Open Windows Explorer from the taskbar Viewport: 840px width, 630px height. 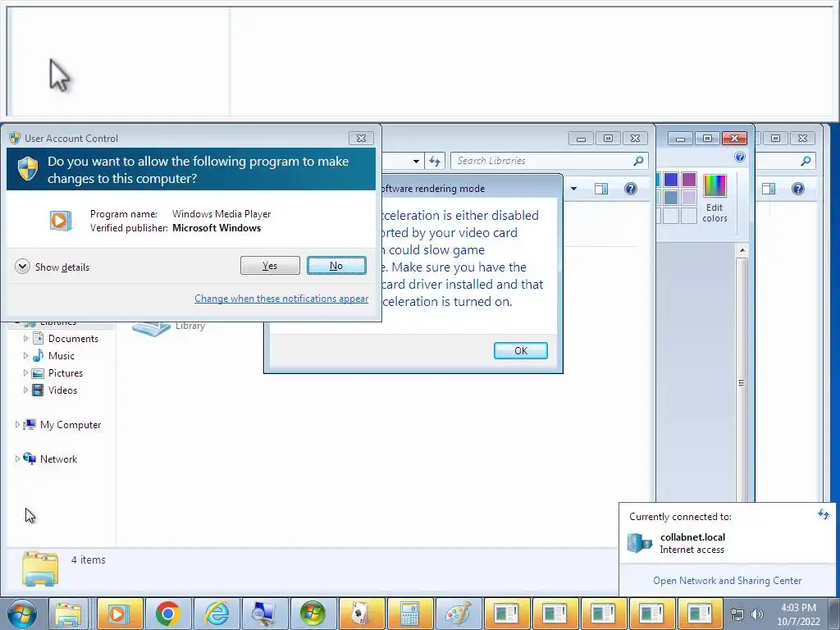(69, 614)
